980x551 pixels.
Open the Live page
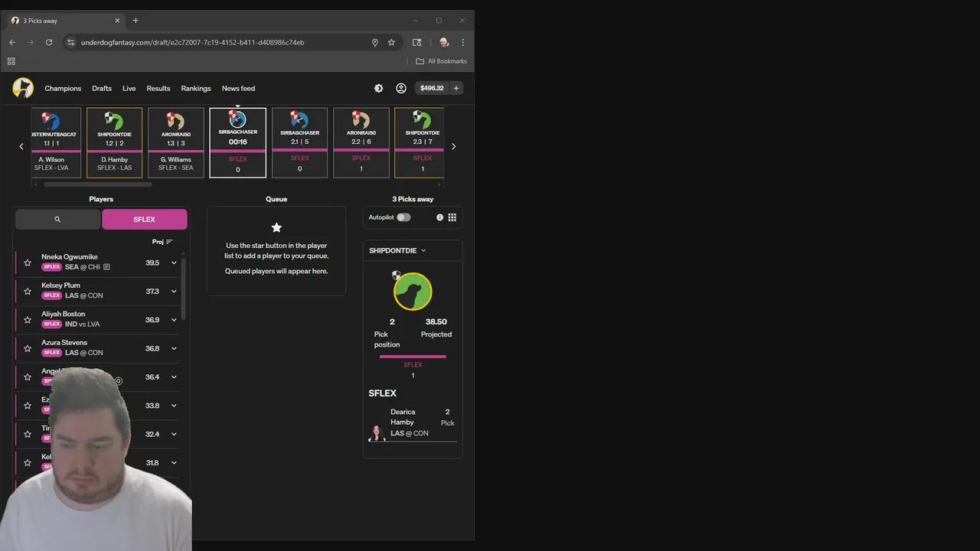coord(129,88)
